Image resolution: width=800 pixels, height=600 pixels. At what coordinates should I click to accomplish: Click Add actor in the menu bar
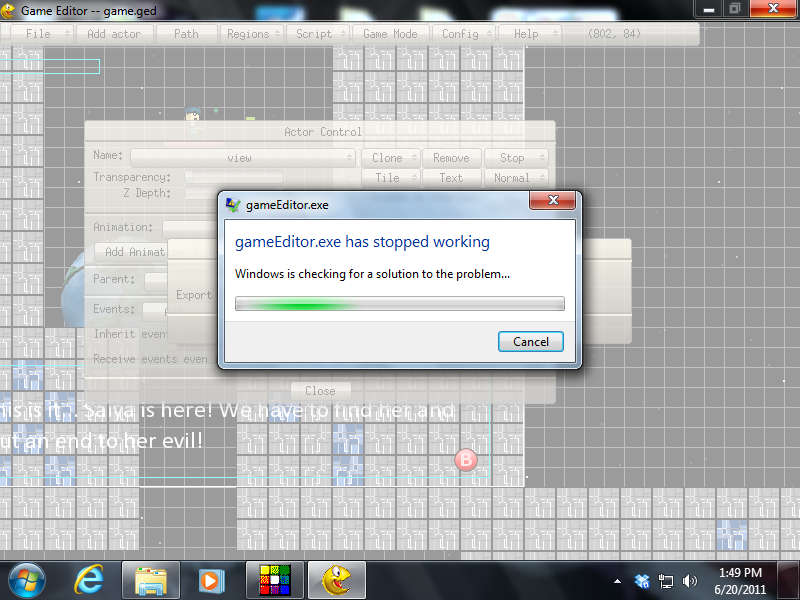pos(114,34)
